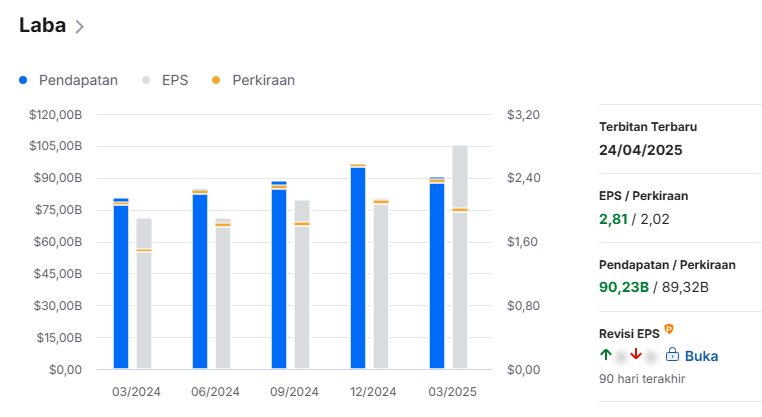
Task: Click the red downward revision arrow
Action: (x=636, y=354)
